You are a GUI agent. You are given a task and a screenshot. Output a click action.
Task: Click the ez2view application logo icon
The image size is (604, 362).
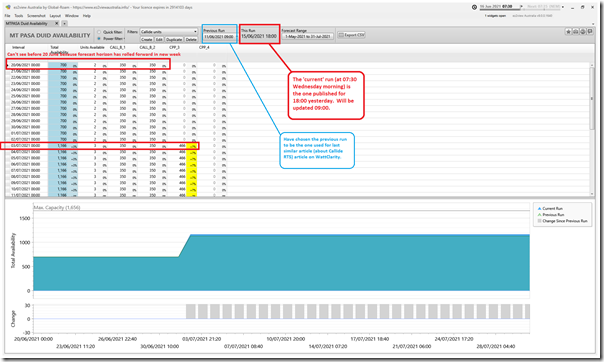click(x=8, y=7)
